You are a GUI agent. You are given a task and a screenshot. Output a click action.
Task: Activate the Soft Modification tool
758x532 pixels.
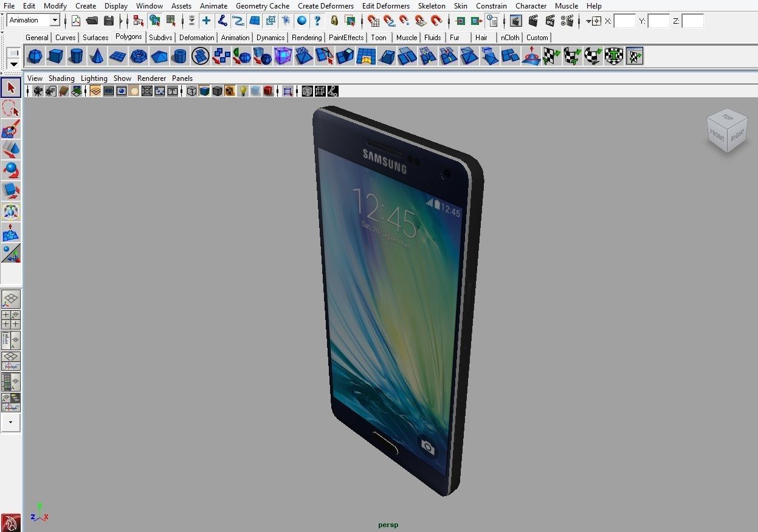(x=10, y=232)
